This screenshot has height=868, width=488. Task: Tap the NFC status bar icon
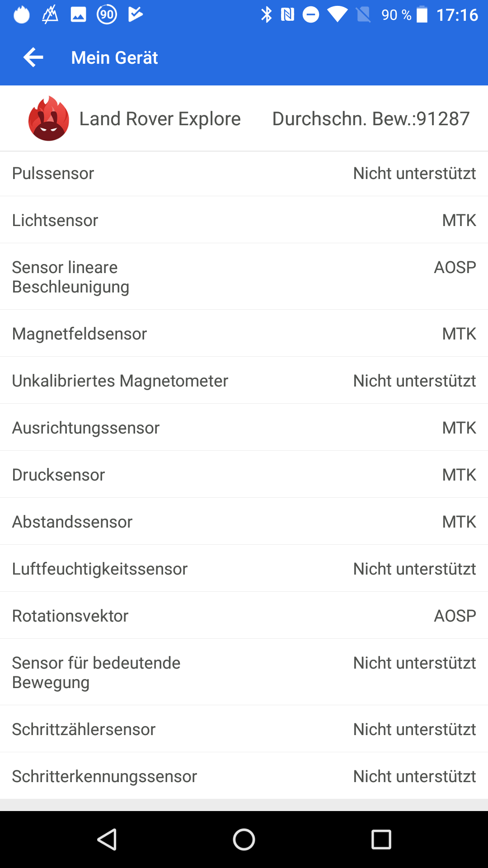coord(287,15)
